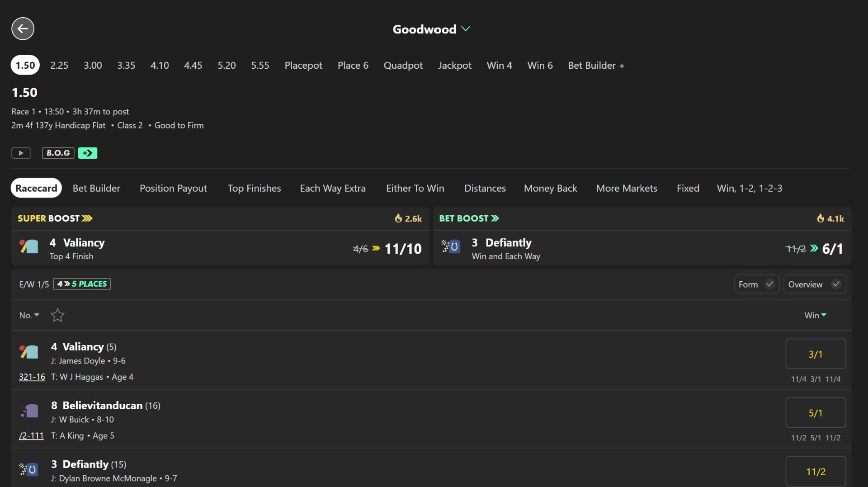Click the E/W 1/5 terms text

pyautogui.click(x=34, y=284)
